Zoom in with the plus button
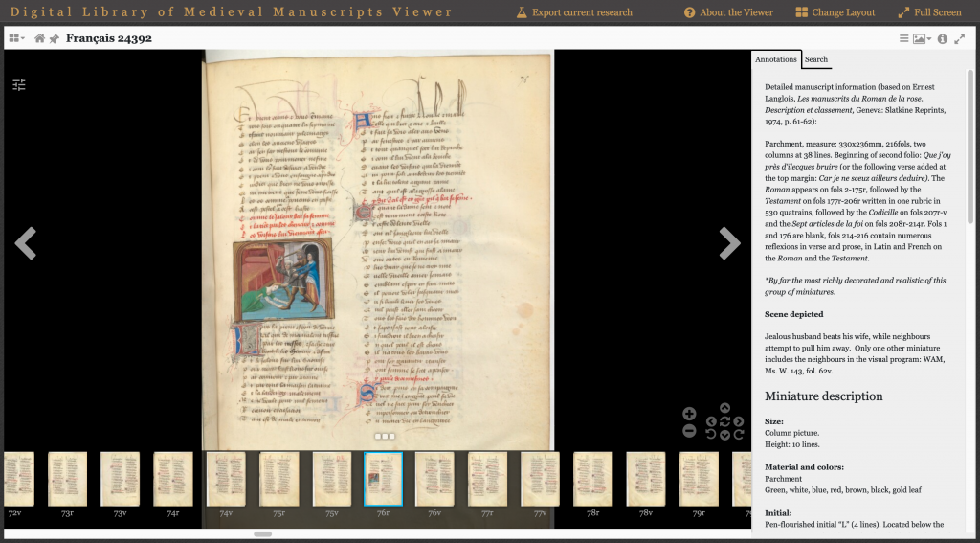The image size is (980, 543). 689,414
